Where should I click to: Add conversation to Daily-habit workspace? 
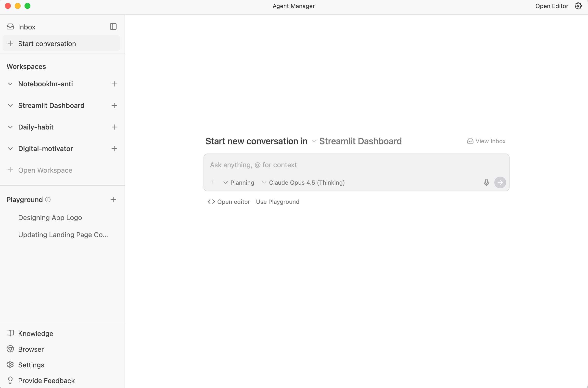[114, 127]
